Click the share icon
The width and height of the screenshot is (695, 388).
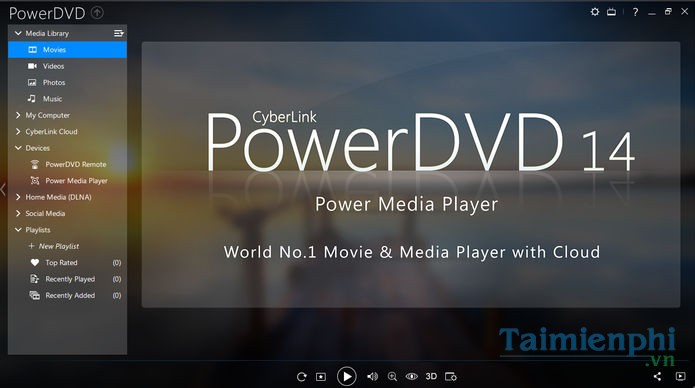coord(657,376)
